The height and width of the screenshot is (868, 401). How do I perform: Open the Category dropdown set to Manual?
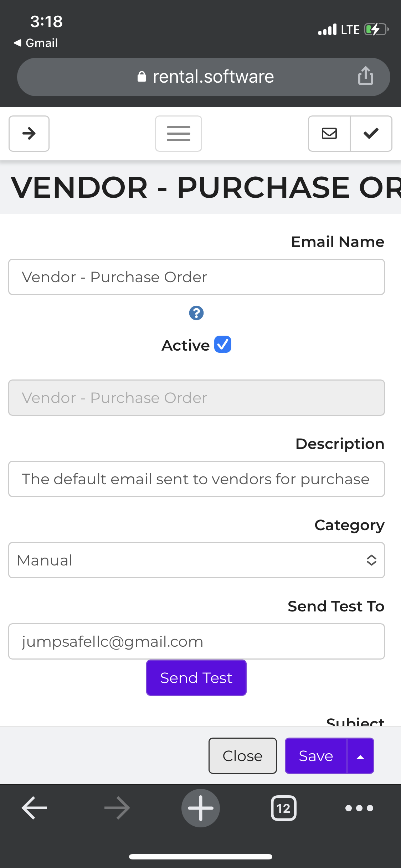coord(196,560)
